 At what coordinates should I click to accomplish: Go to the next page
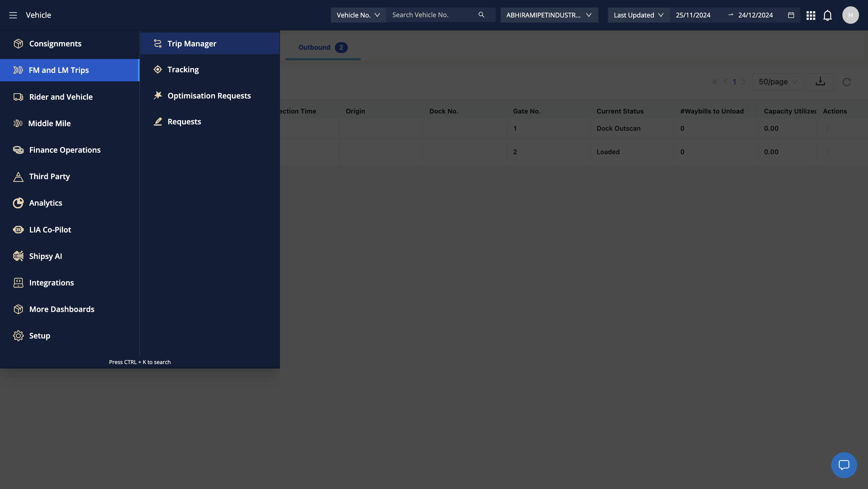(x=743, y=82)
